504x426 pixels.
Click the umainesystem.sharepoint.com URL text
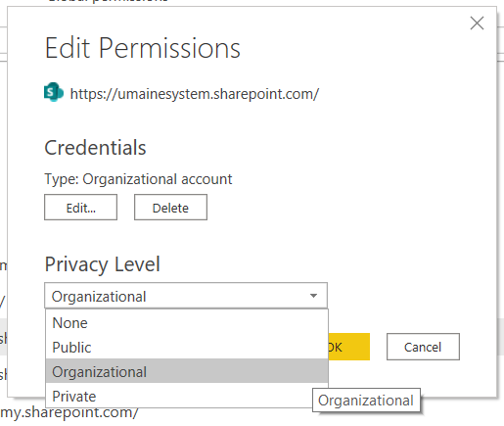point(195,94)
